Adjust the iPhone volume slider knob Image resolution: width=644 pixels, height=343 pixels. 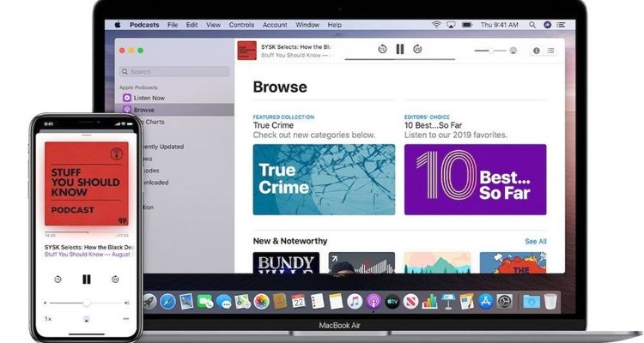click(x=86, y=303)
